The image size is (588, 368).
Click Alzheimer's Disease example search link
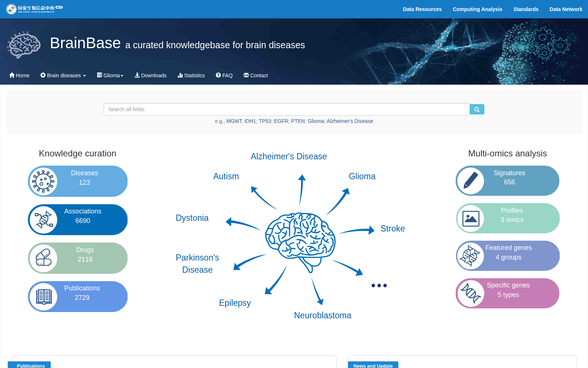[350, 121]
